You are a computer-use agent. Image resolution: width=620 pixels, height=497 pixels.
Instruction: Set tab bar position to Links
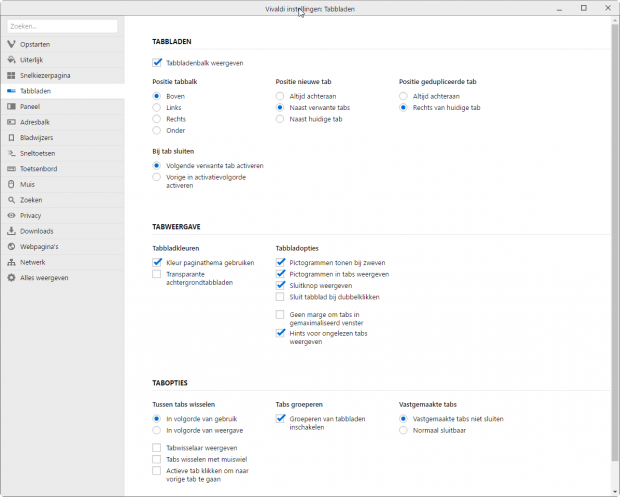click(x=157, y=108)
